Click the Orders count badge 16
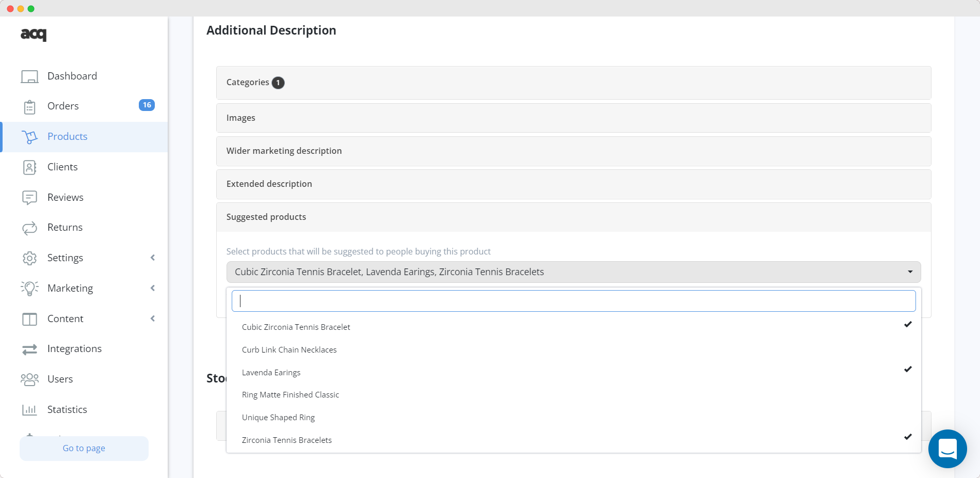980x478 pixels. 147,105
